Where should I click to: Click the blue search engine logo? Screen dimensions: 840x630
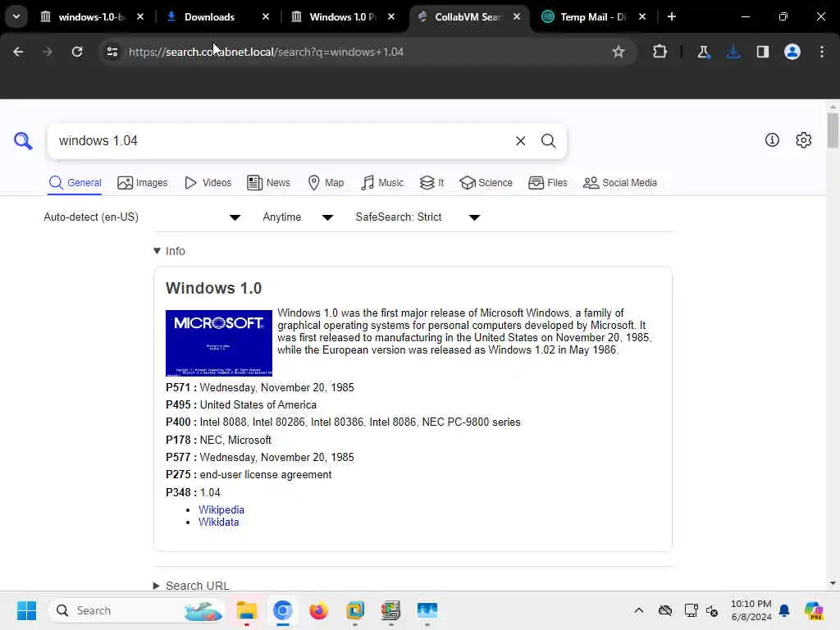(x=23, y=141)
